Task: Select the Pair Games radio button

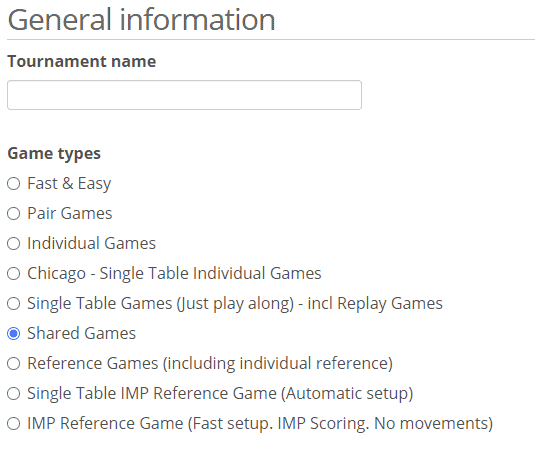Action: tap(14, 214)
